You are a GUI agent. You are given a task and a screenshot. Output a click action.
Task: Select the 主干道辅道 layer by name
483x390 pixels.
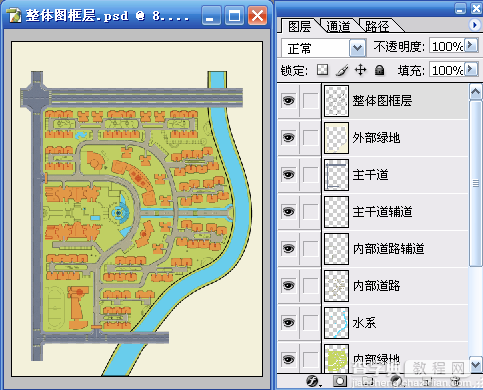click(383, 212)
